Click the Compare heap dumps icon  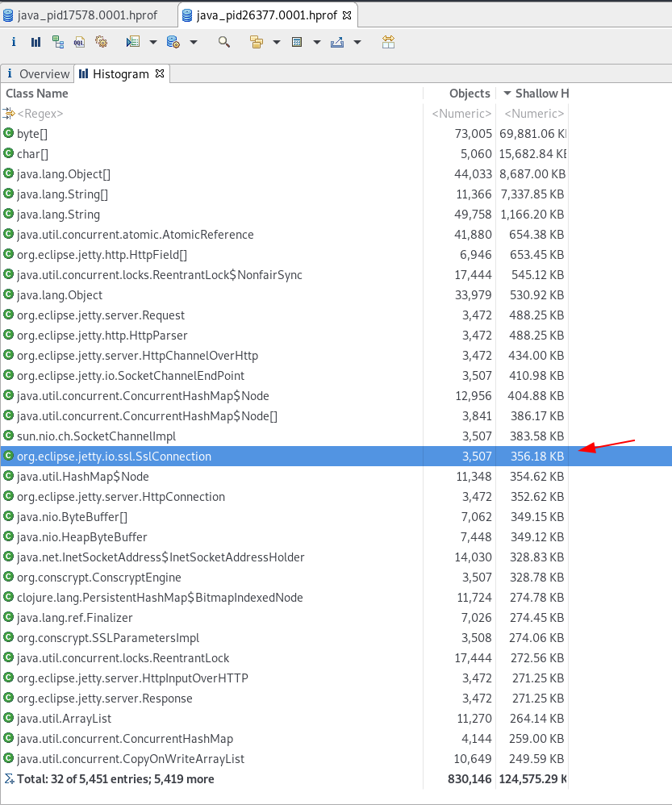click(x=388, y=41)
